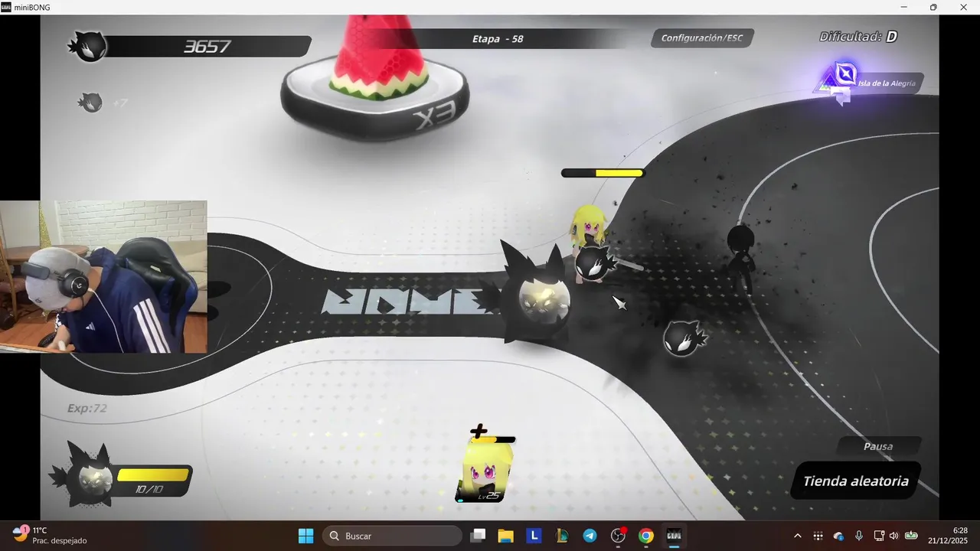This screenshot has width=980, height=551.
Task: Click the Buscar taskbar search field
Action: point(392,536)
